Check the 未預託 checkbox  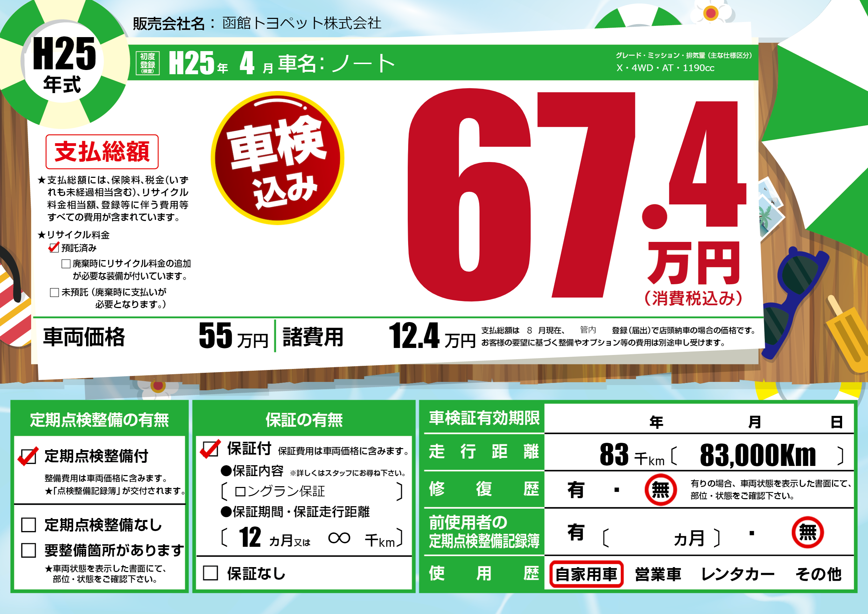[x=55, y=292]
